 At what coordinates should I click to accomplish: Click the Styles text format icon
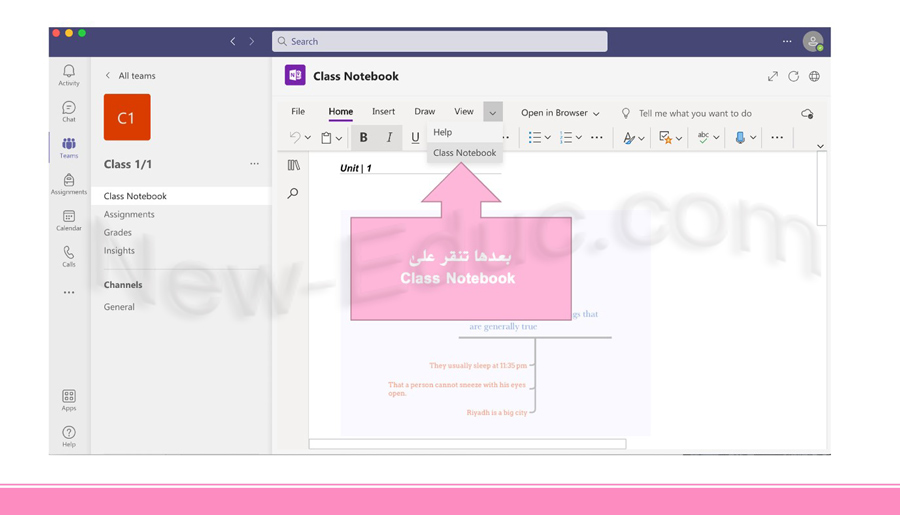(x=629, y=137)
